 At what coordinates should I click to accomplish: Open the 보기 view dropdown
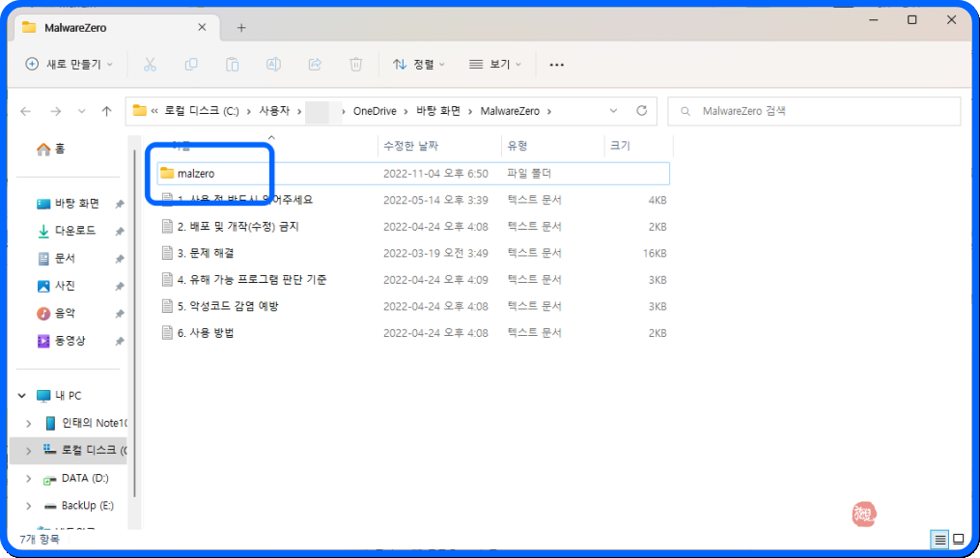(x=495, y=65)
